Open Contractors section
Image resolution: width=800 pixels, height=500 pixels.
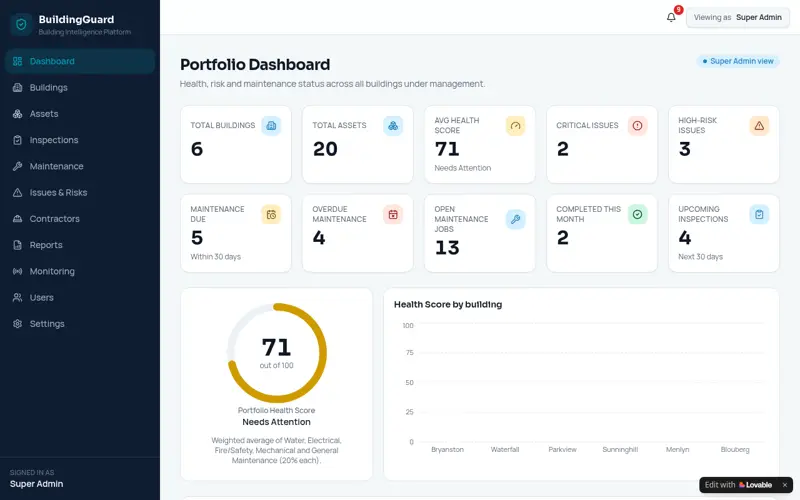click(80, 219)
